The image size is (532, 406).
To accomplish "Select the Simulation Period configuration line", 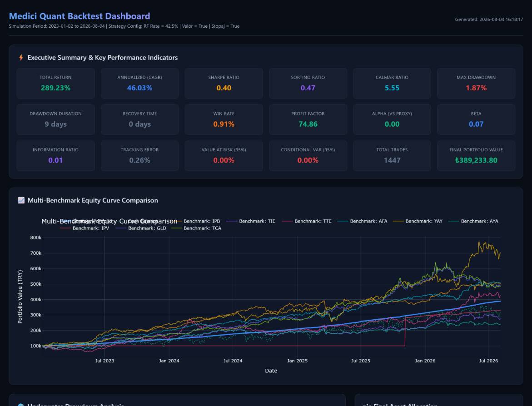I will pos(124,26).
